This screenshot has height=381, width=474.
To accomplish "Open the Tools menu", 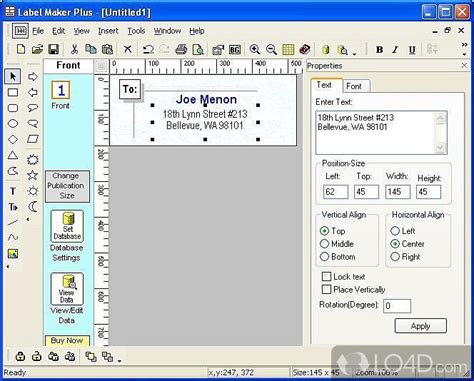I will click(136, 31).
